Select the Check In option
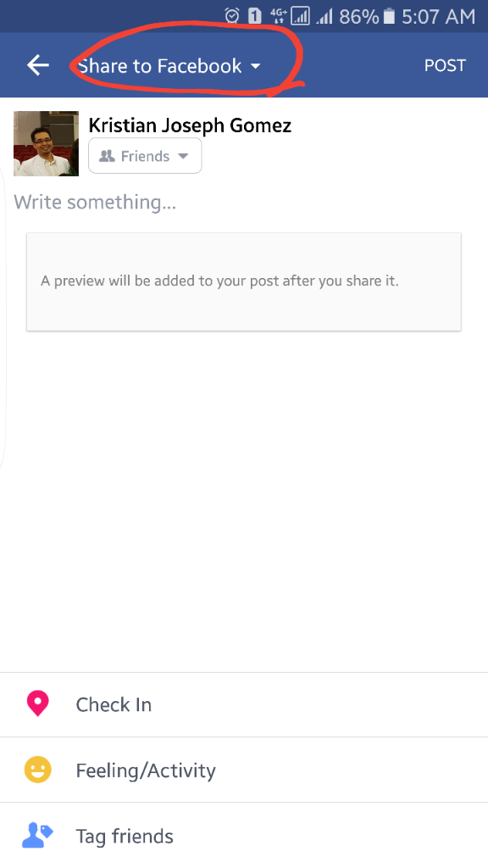488x868 pixels. pyautogui.click(x=244, y=704)
